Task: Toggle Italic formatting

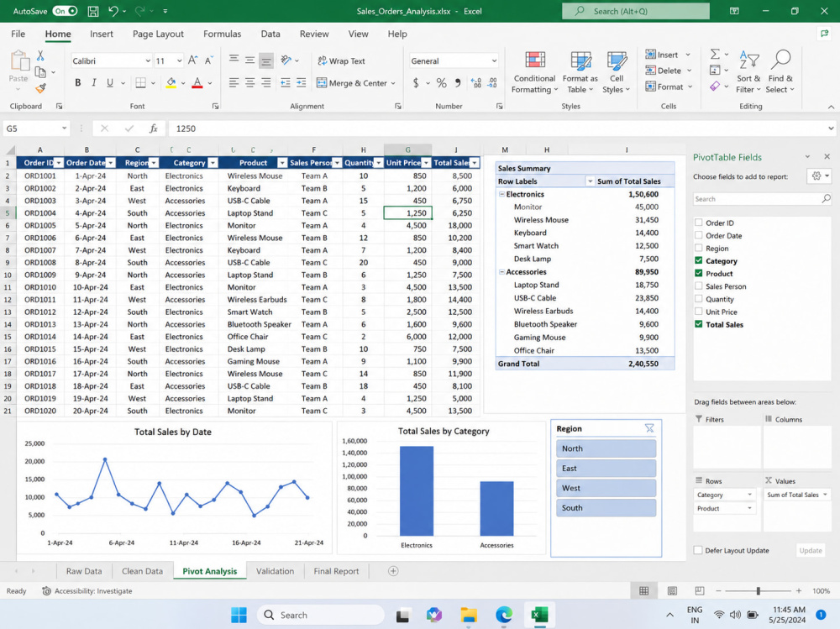Action: [x=94, y=83]
